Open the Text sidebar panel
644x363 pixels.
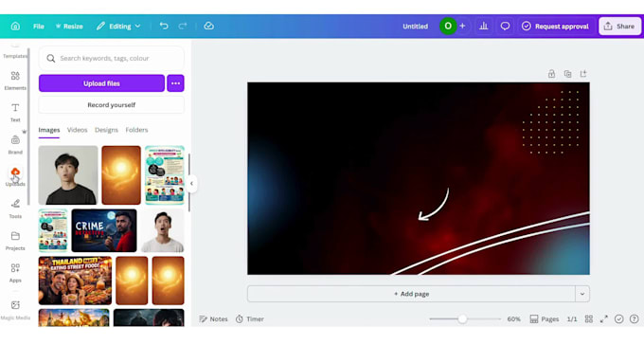(x=15, y=113)
